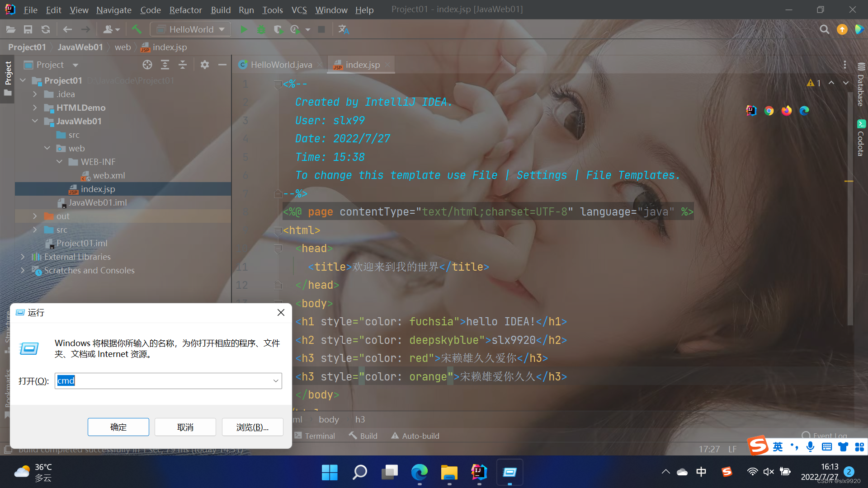Expand the HTMLDemo module
This screenshot has height=488, width=868.
click(x=35, y=108)
